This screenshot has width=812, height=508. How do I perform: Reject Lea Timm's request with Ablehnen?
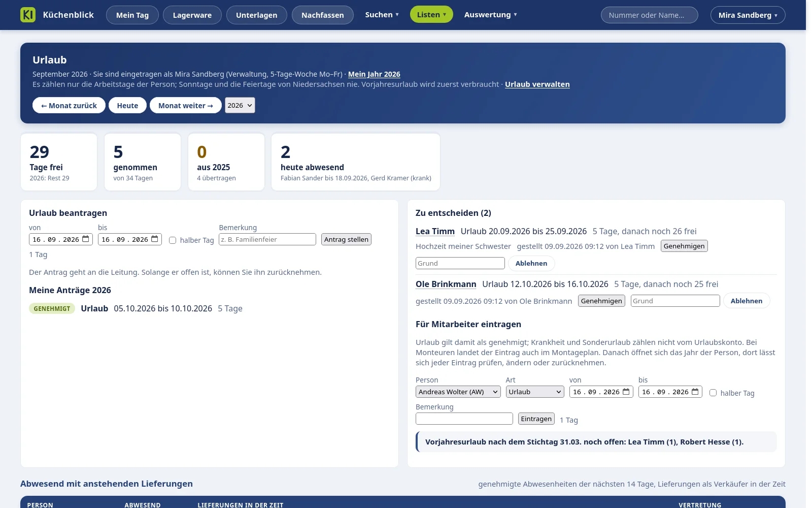[531, 263]
